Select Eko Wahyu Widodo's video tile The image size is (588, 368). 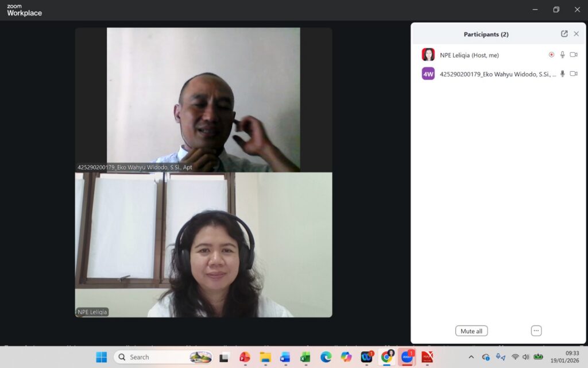[203, 99]
